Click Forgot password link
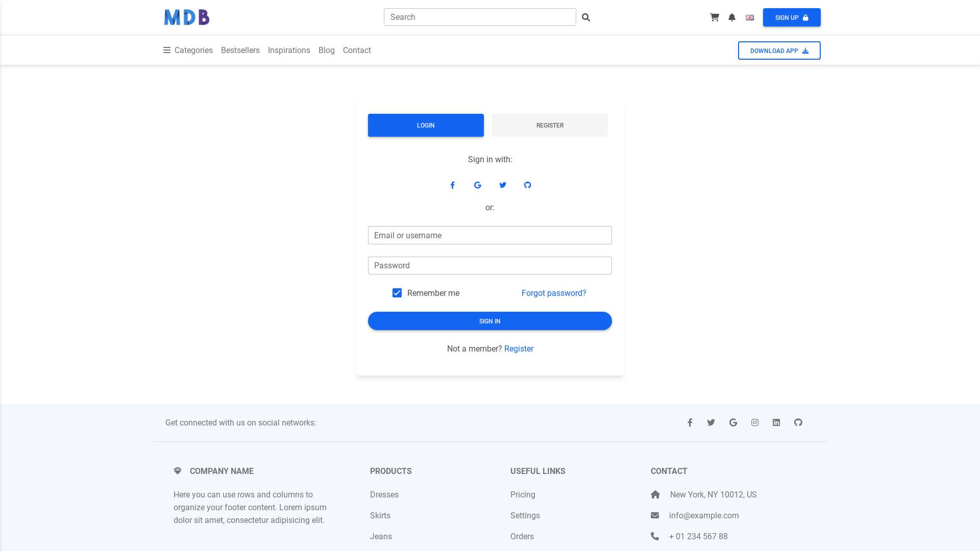980x551 pixels. (554, 293)
